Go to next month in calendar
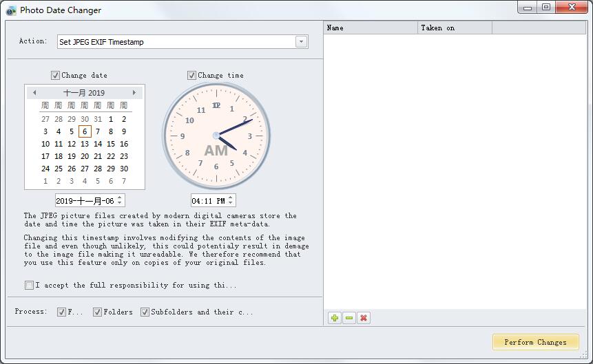The width and height of the screenshot is (593, 364). (134, 93)
